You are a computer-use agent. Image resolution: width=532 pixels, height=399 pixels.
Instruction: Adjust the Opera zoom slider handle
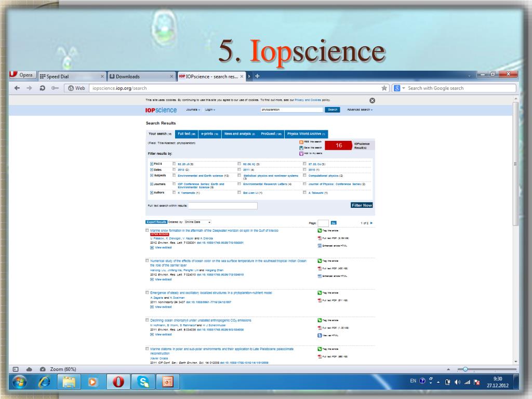465,369
